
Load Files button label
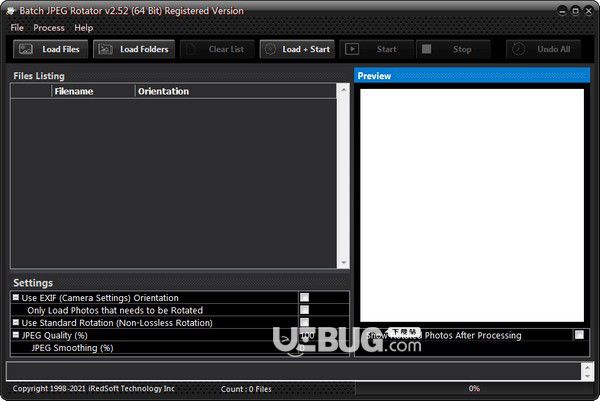(61, 49)
